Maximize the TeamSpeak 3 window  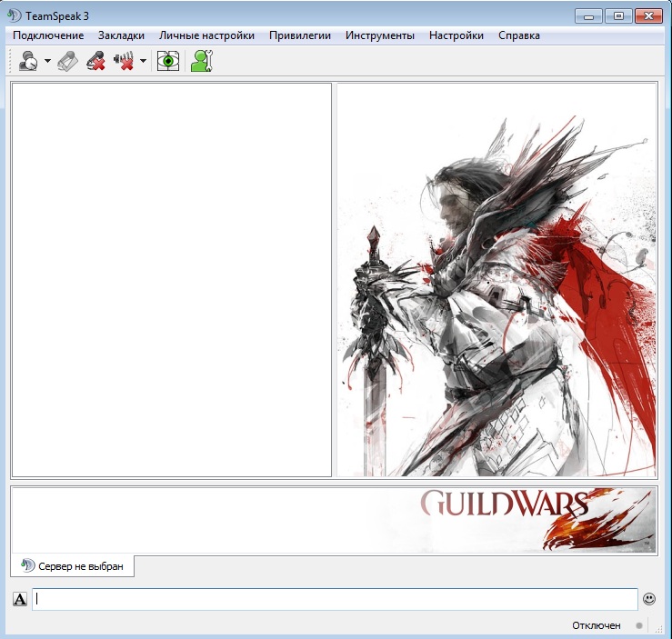pyautogui.click(x=618, y=16)
